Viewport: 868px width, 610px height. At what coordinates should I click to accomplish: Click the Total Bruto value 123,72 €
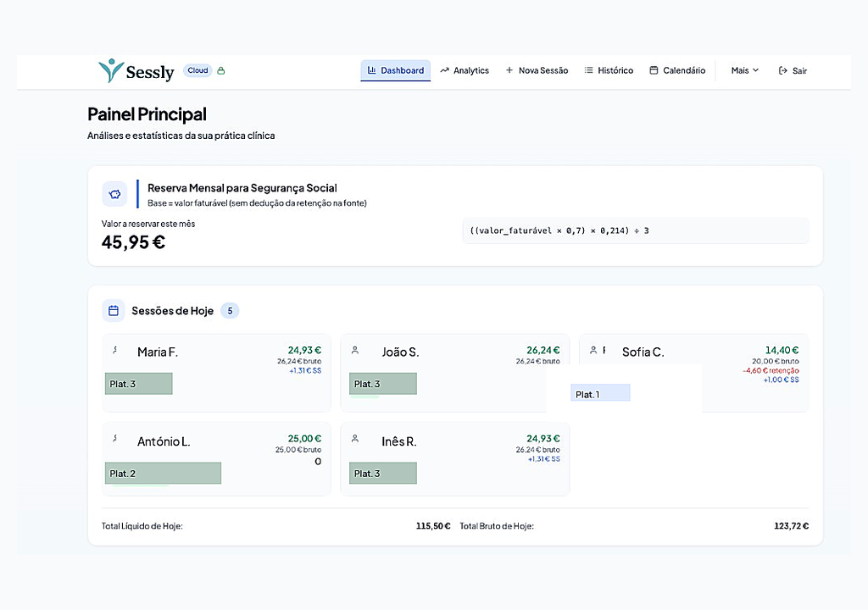point(791,526)
